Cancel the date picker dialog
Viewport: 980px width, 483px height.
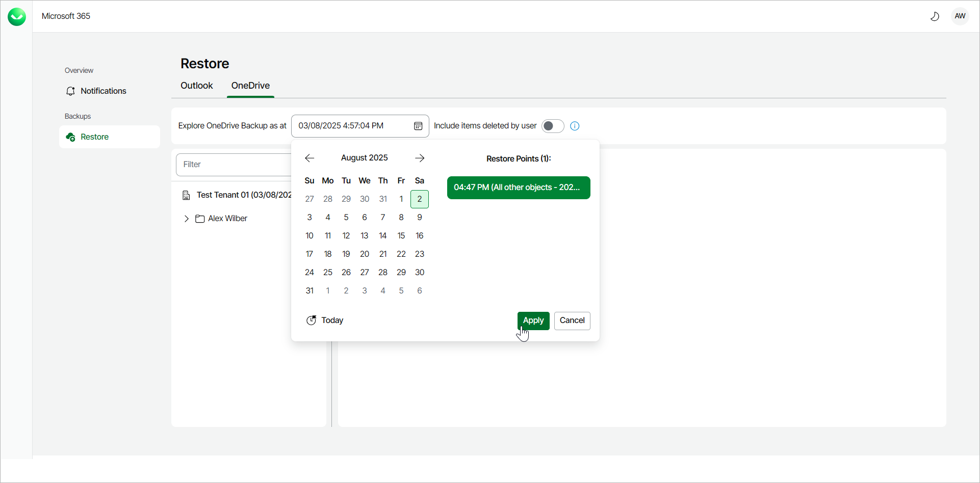tap(572, 320)
